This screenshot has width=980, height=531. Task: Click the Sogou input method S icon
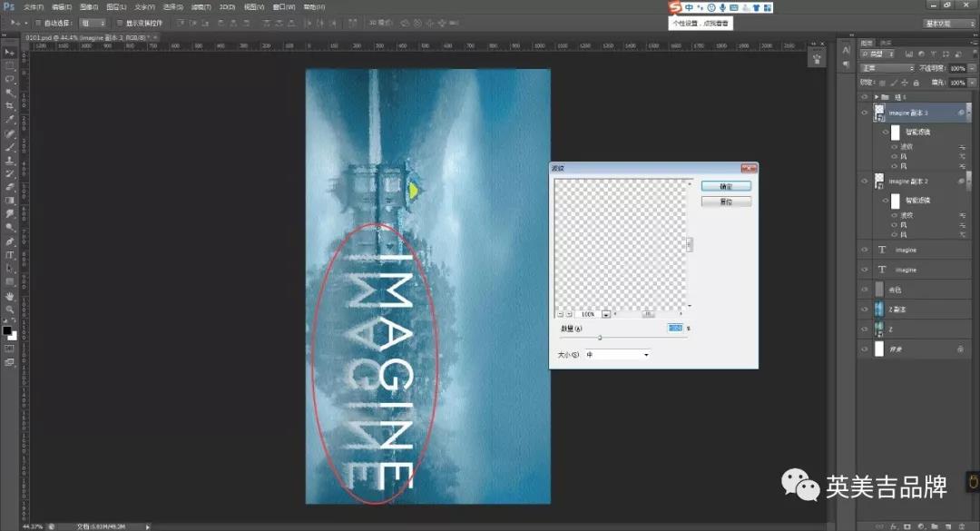[x=674, y=7]
